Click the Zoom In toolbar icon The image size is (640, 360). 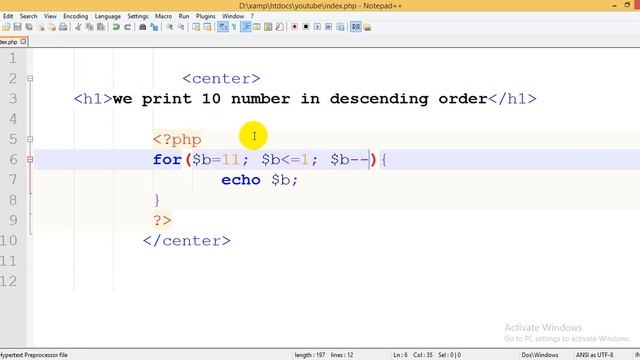pos(169,27)
